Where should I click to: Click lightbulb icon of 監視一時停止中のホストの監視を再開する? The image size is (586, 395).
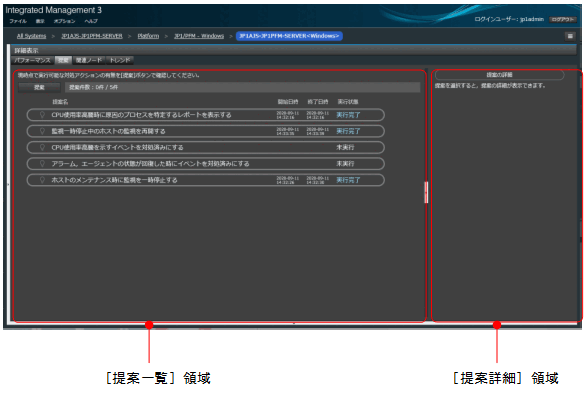42,131
